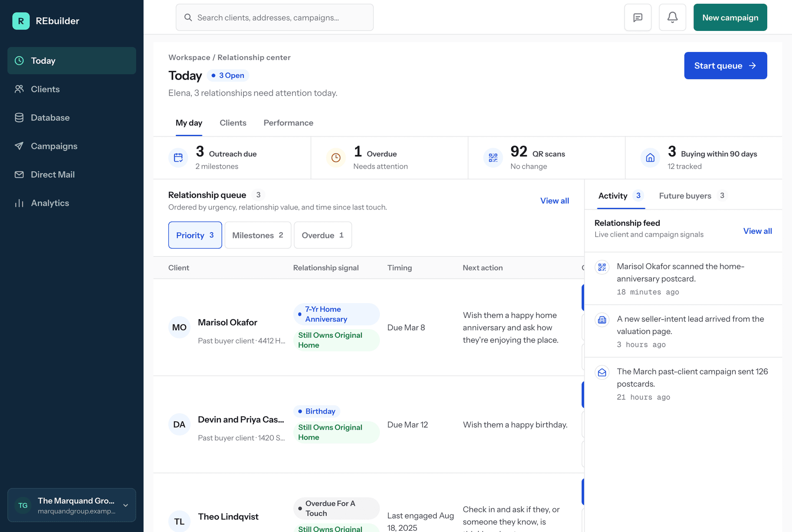Open the Clients people icon in sidebar
792x532 pixels.
coord(19,89)
